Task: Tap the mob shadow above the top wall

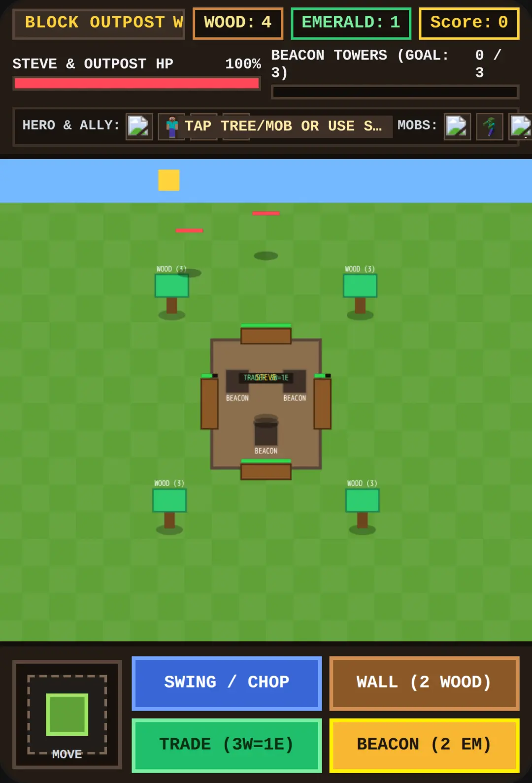Action: (266, 256)
